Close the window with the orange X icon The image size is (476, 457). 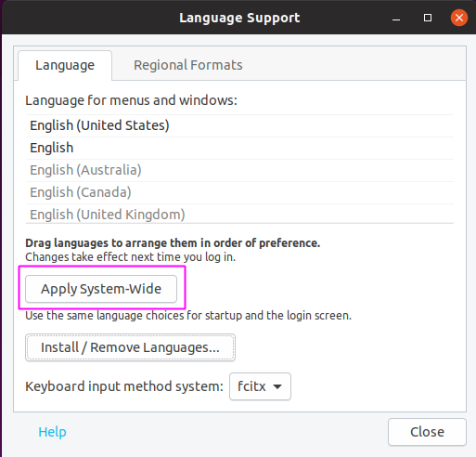(x=459, y=18)
